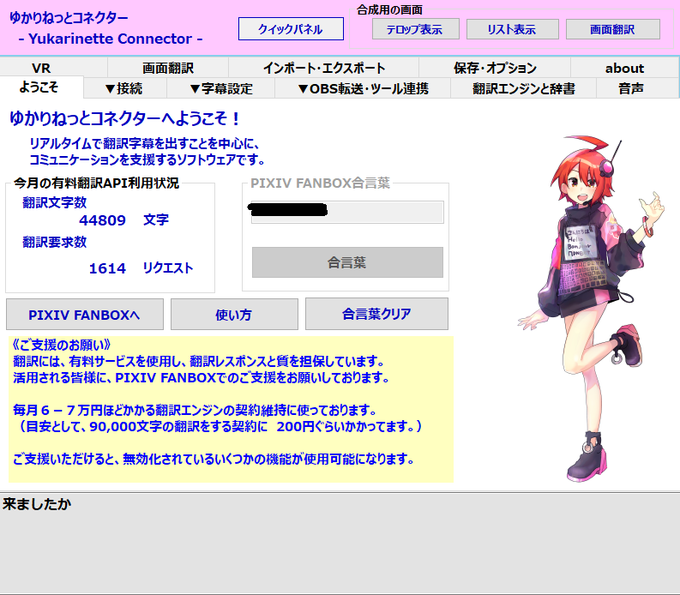Click the grey 合言葉 submit button
This screenshot has height=595, width=680.
click(347, 262)
